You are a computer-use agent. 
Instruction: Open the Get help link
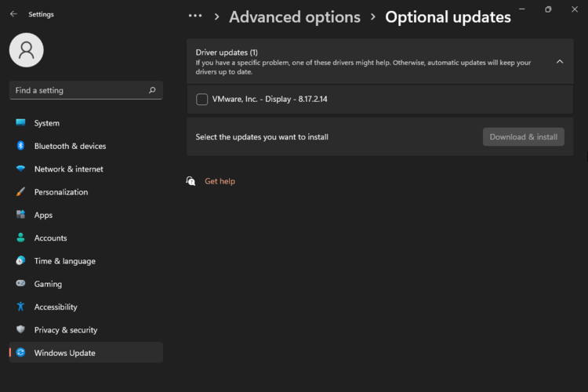220,181
